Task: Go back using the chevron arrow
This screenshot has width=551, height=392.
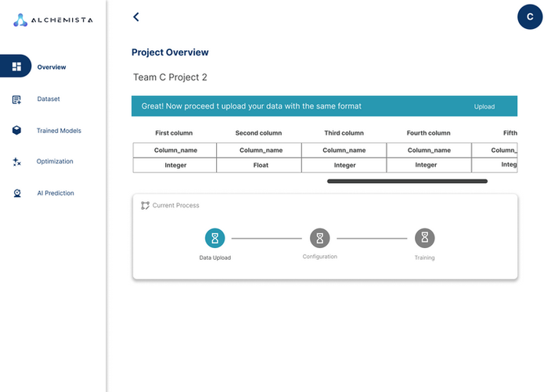Action: click(136, 16)
